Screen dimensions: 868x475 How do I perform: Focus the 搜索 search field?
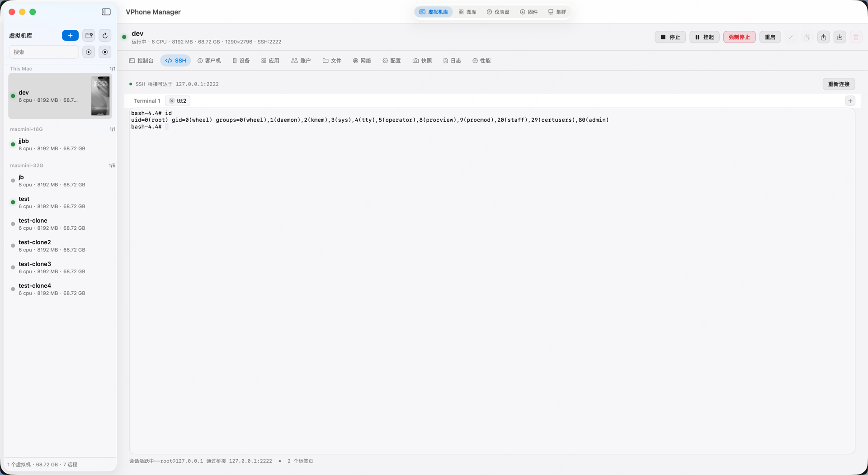tap(44, 52)
